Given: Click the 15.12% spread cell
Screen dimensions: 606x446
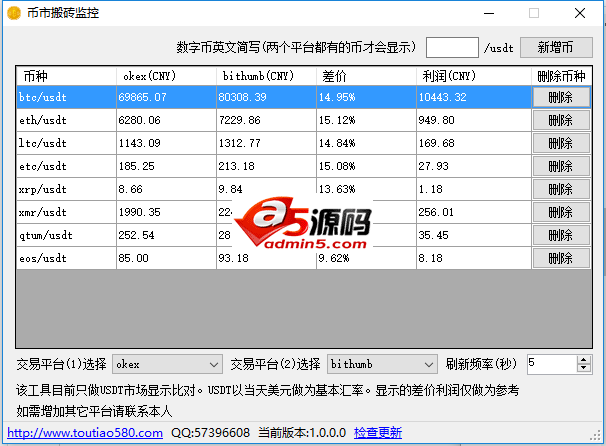Looking at the screenshot, I should 366,120.
